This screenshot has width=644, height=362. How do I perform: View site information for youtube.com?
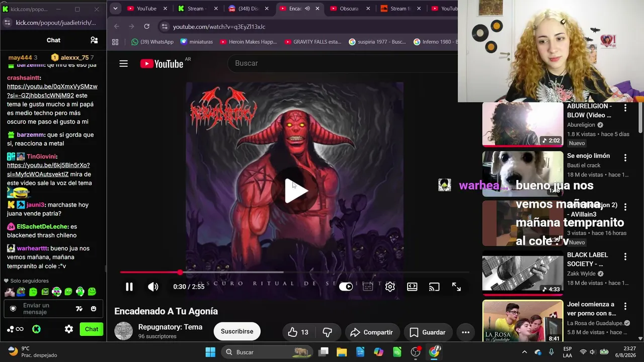164,27
